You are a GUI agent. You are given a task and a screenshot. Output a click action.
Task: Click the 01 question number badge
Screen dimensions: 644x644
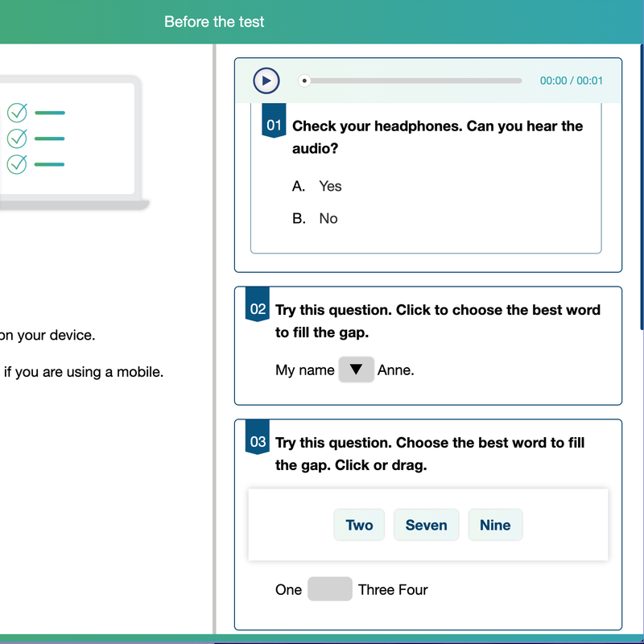(274, 121)
